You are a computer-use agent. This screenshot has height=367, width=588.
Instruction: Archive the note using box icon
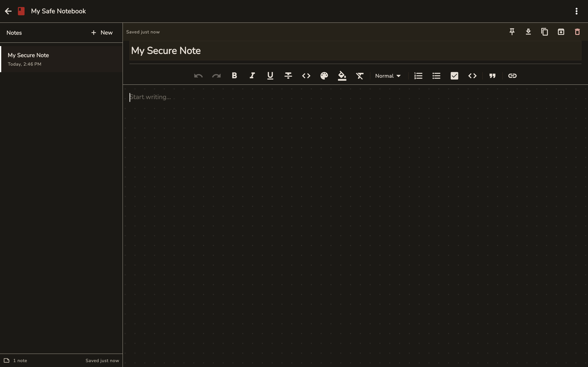pyautogui.click(x=561, y=32)
